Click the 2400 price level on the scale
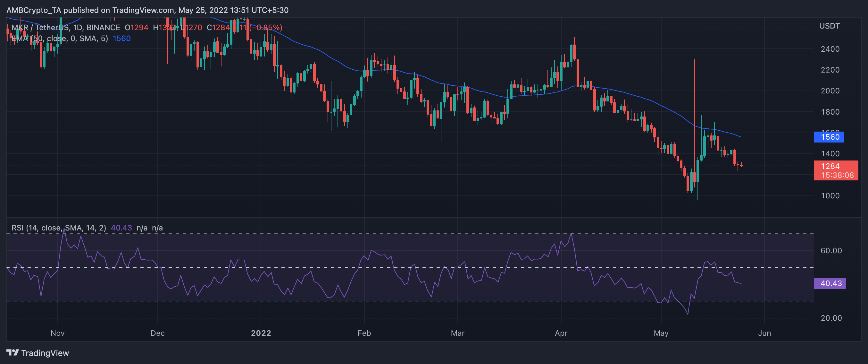 [x=830, y=49]
